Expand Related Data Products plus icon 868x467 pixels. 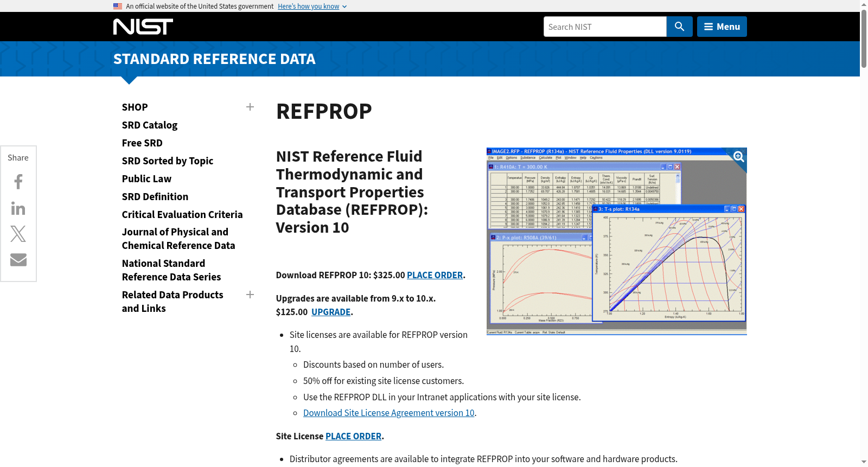click(x=250, y=295)
